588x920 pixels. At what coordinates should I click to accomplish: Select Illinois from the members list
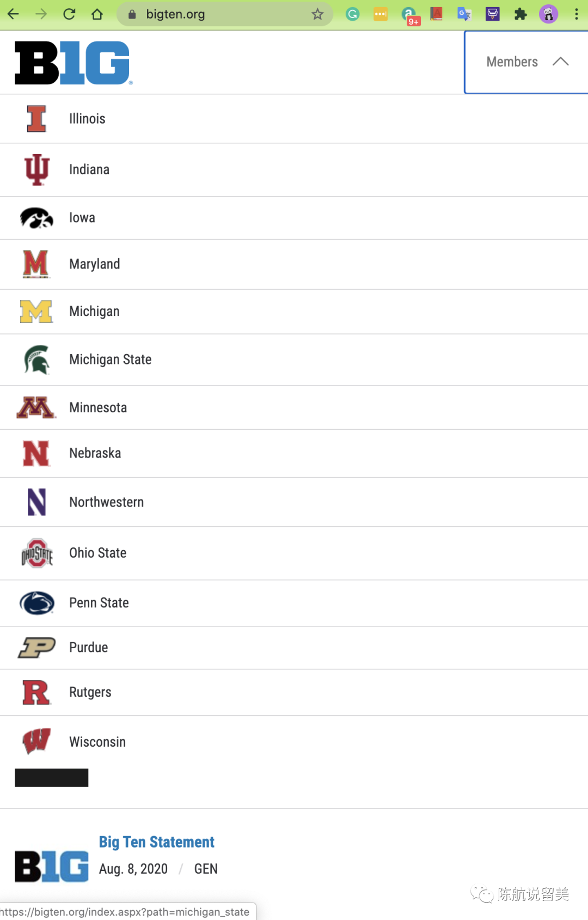pyautogui.click(x=87, y=119)
